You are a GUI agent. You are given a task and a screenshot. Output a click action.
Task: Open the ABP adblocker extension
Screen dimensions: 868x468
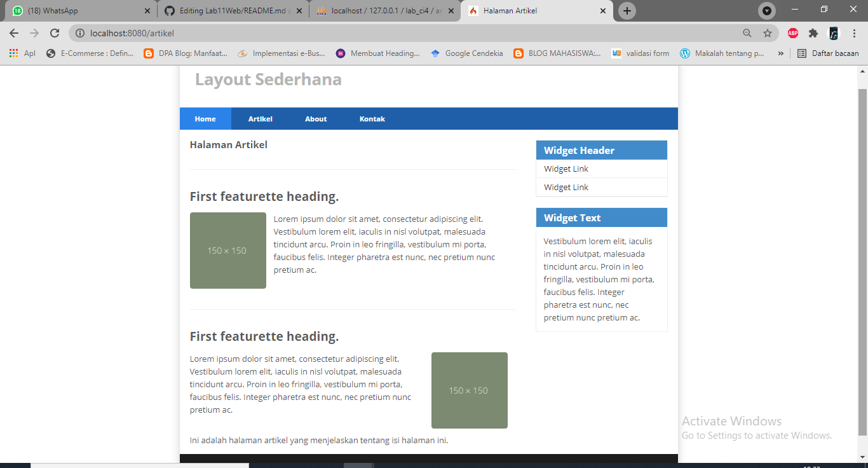[x=792, y=33]
